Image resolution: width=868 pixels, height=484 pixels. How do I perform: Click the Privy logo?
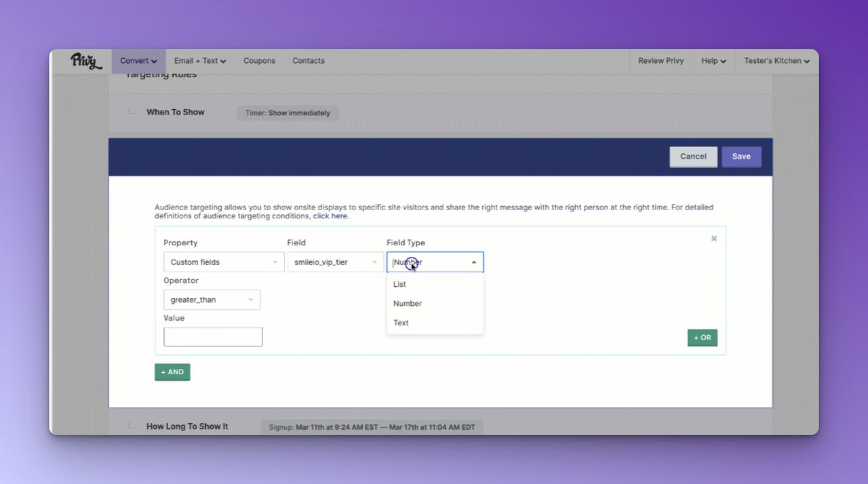(x=86, y=61)
